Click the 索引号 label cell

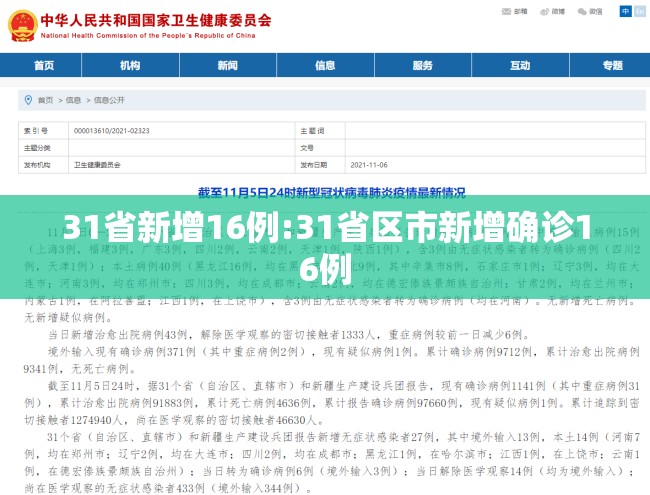pyautogui.click(x=43, y=131)
